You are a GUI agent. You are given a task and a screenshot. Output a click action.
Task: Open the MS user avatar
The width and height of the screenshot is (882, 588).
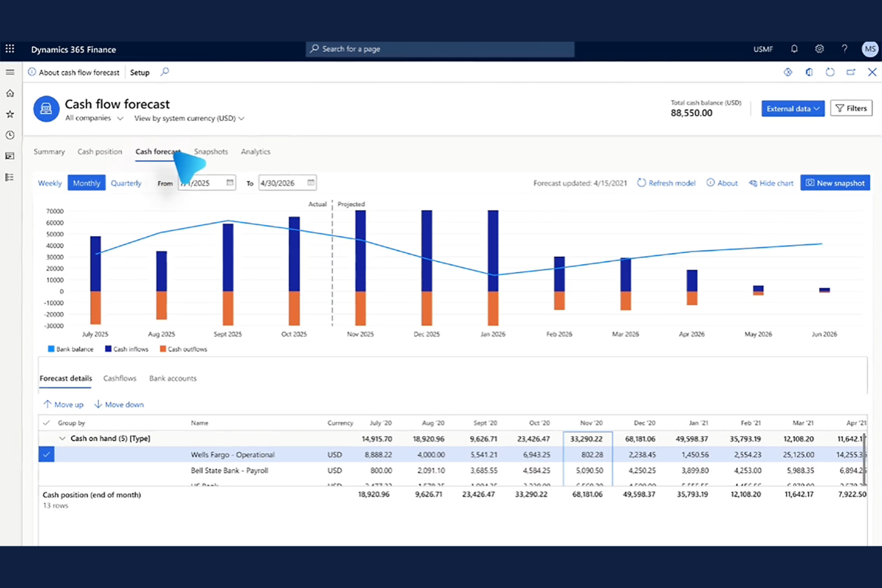point(870,49)
